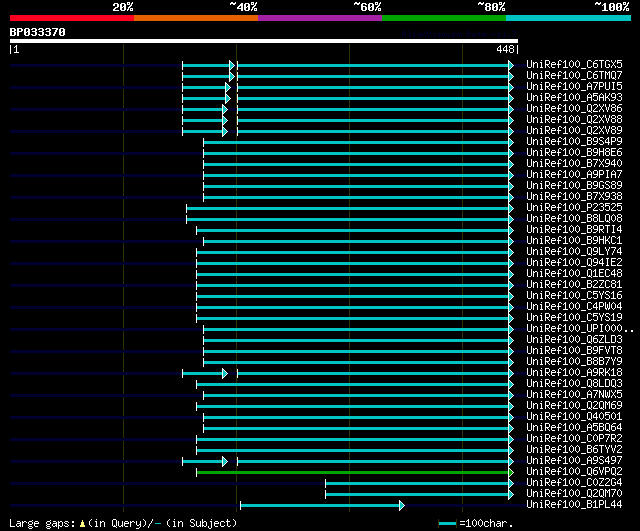Image resolution: width=640 pixels, height=531 pixels.
Task: Select the UniRef100_Q8LDQ3 label
Action: click(x=574, y=384)
